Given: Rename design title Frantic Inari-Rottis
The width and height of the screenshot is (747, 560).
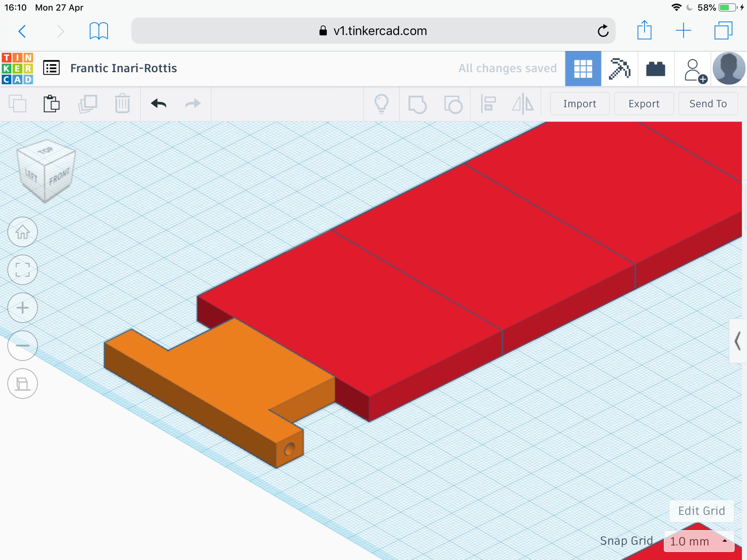Looking at the screenshot, I should tap(124, 68).
